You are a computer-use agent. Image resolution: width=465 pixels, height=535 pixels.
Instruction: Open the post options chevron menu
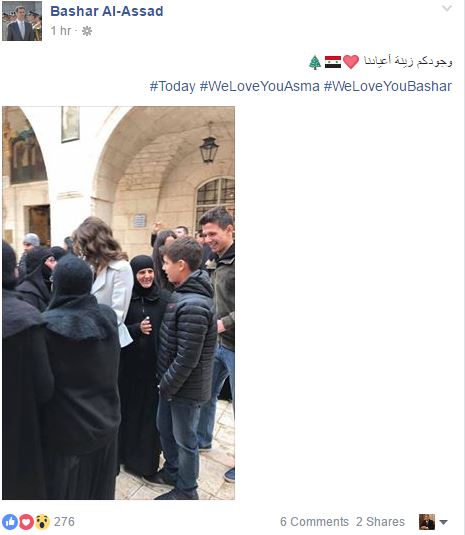[447, 8]
